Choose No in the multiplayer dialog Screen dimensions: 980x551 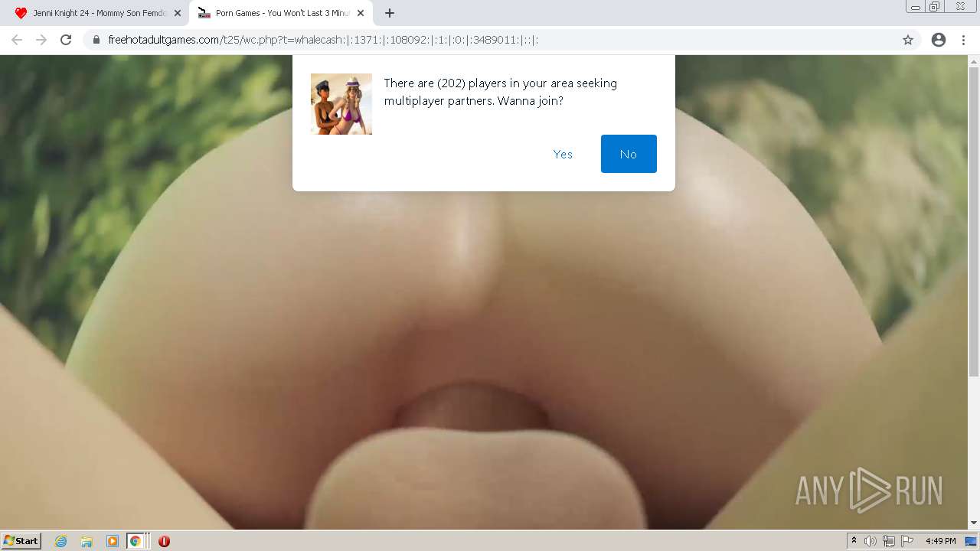(629, 154)
